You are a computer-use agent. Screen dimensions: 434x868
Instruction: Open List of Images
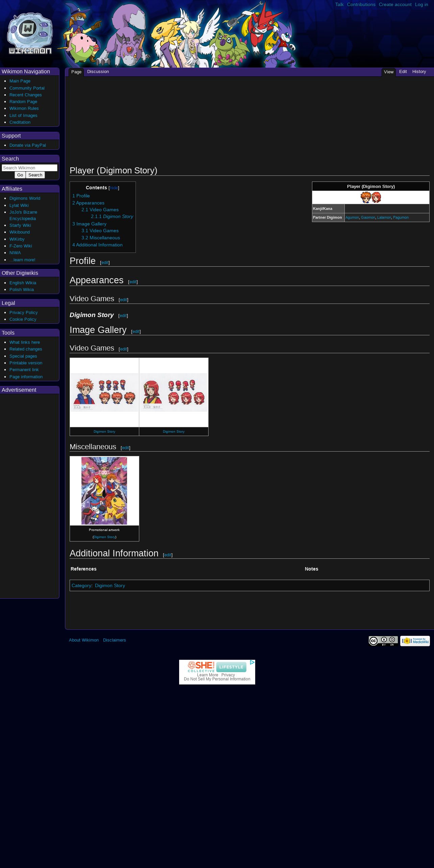23,116
